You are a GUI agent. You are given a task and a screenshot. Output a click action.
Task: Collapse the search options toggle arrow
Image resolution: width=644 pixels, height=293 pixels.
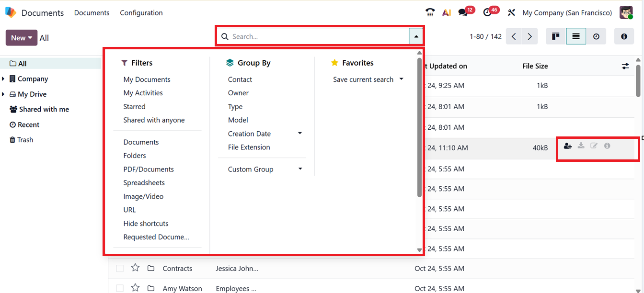[x=416, y=36]
